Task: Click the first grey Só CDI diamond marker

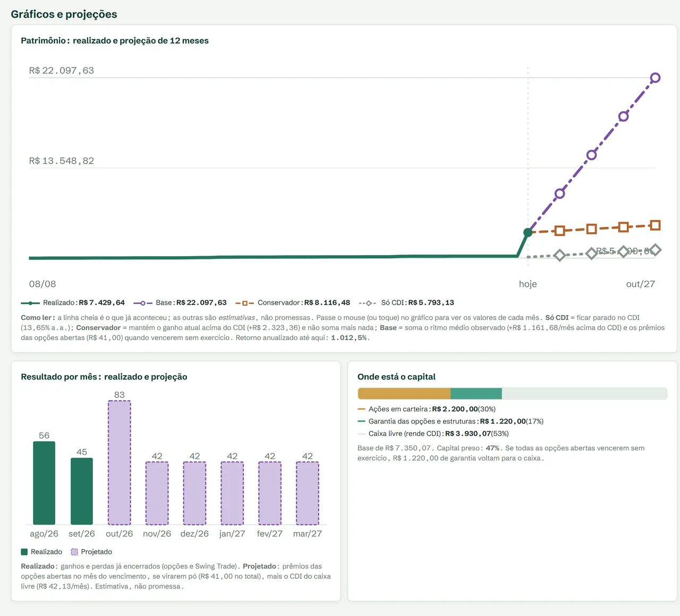Action: tap(559, 255)
